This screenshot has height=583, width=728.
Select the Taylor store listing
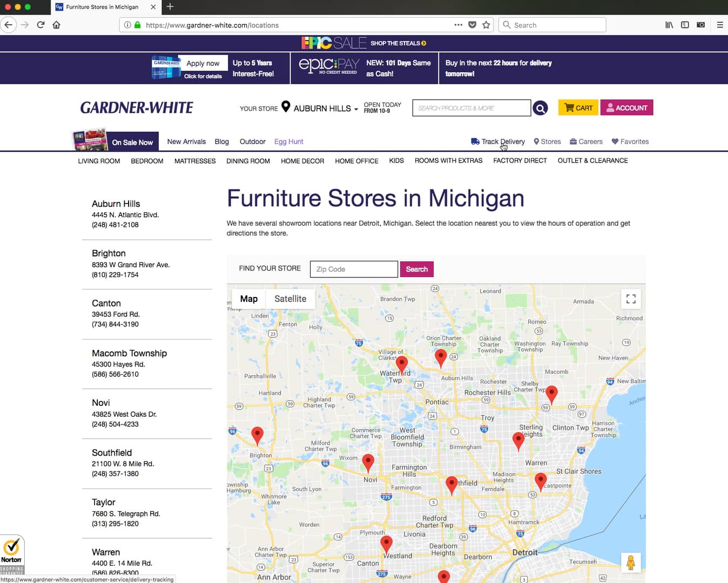tap(147, 513)
